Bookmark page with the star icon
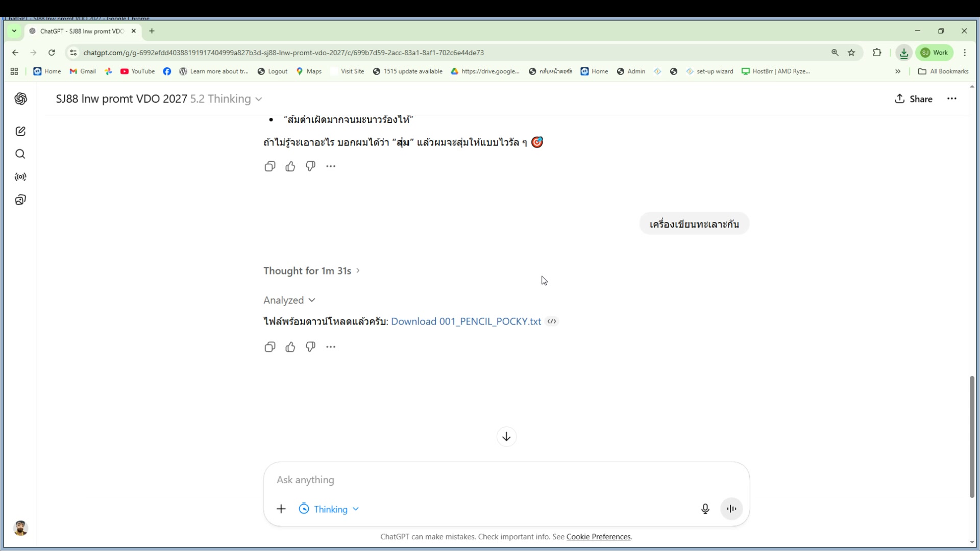 coord(851,53)
